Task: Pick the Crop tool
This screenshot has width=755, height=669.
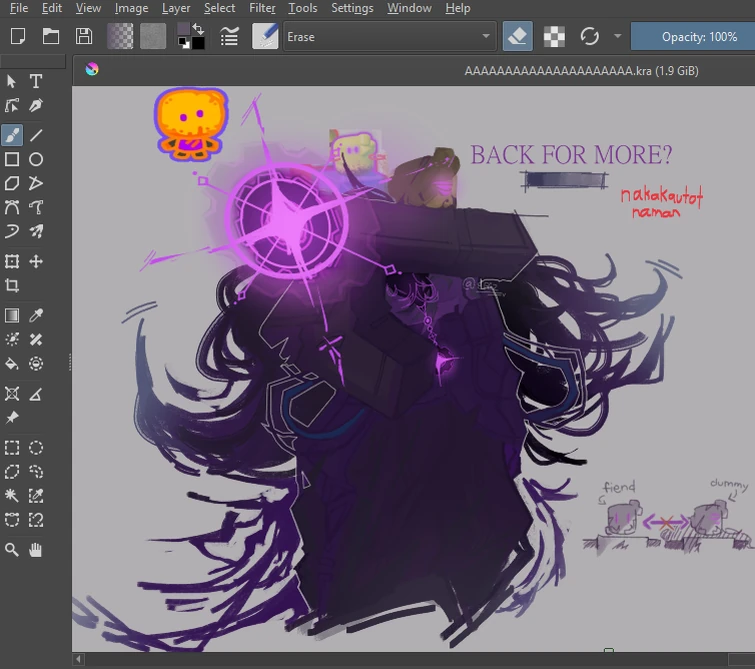Action: tap(12, 286)
